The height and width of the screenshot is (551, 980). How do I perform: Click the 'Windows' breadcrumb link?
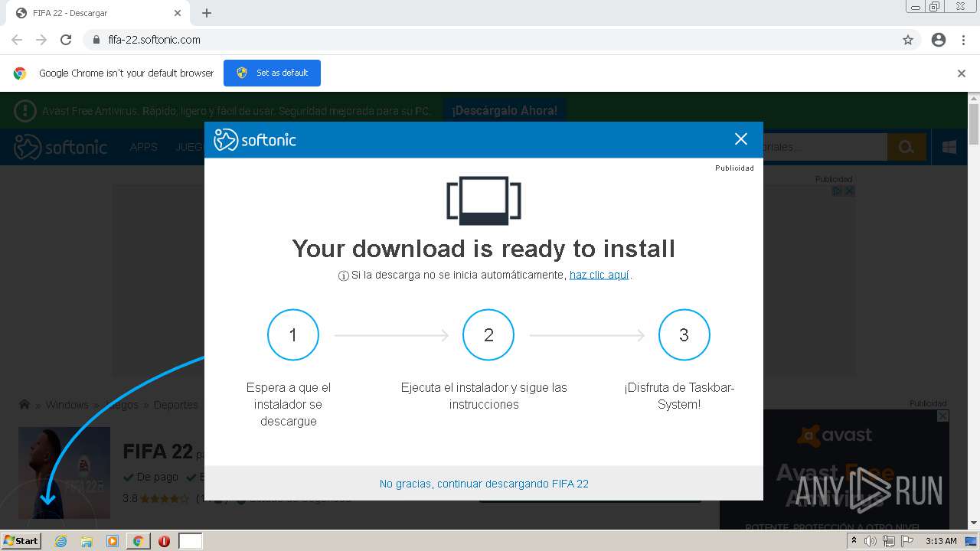tap(67, 405)
